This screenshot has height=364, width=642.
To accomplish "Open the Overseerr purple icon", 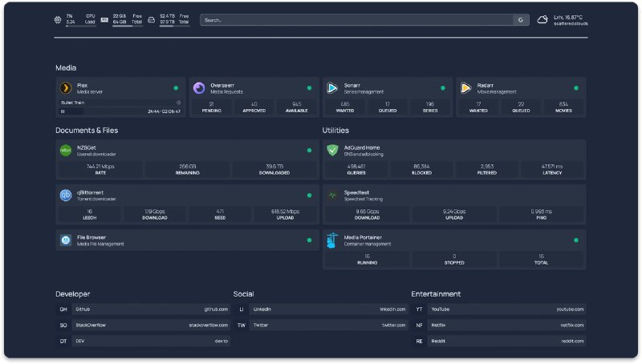I will pyautogui.click(x=199, y=88).
